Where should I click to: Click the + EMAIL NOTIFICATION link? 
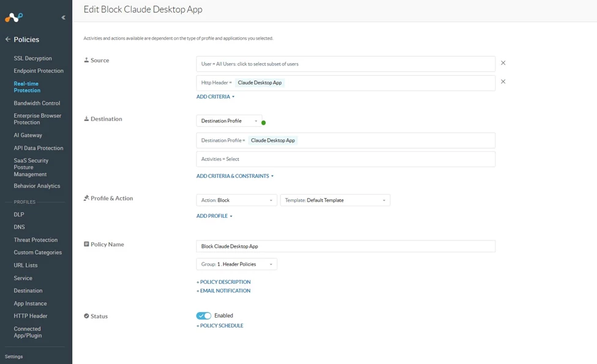coord(223,291)
